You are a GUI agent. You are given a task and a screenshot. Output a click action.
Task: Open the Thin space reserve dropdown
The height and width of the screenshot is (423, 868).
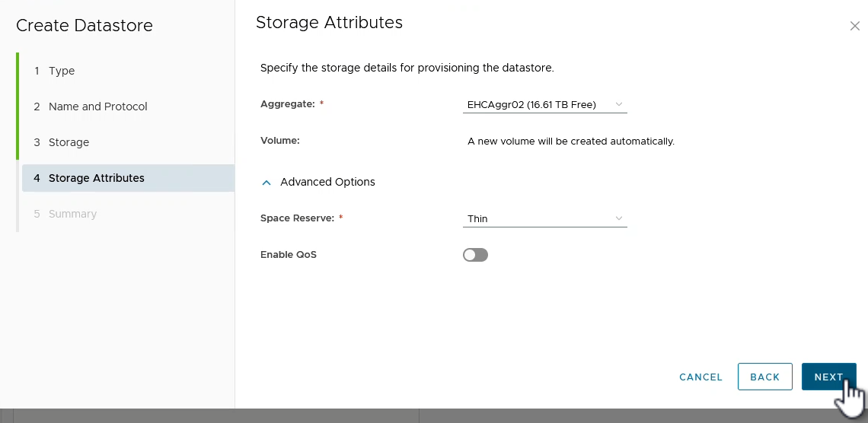[544, 218]
